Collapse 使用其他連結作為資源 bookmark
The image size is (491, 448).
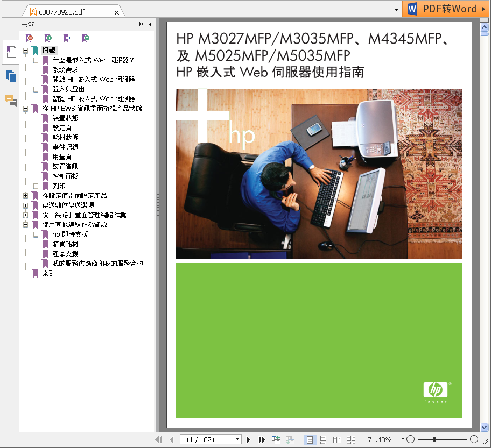point(26,225)
